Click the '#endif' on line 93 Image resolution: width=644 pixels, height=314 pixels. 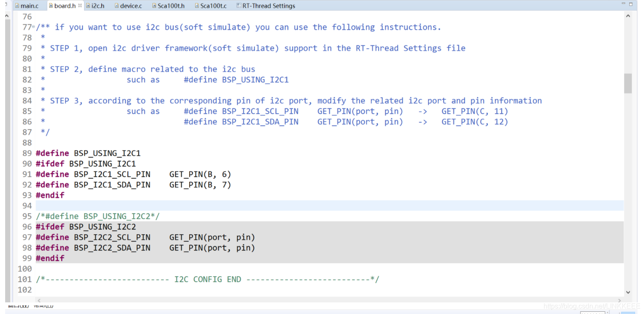50,195
